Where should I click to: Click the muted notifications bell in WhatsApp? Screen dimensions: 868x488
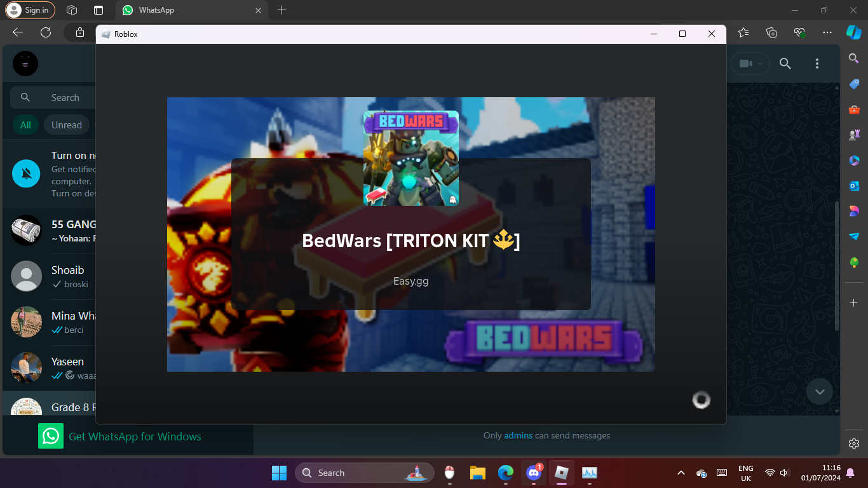pos(26,173)
